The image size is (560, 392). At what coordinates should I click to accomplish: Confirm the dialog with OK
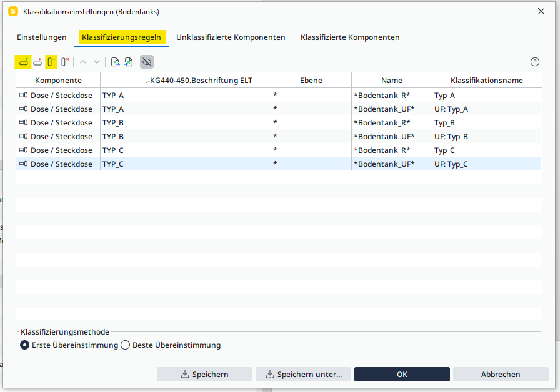402,375
